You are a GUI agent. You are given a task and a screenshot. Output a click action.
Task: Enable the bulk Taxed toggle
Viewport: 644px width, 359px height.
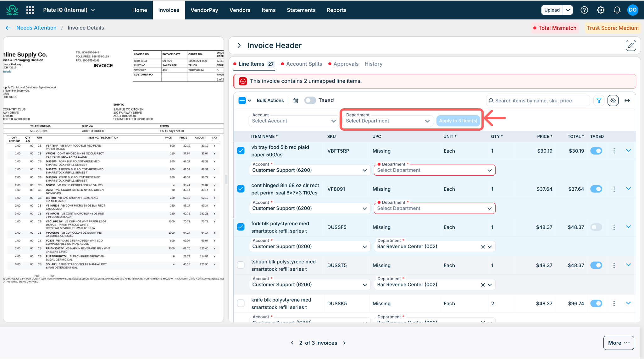[310, 101]
